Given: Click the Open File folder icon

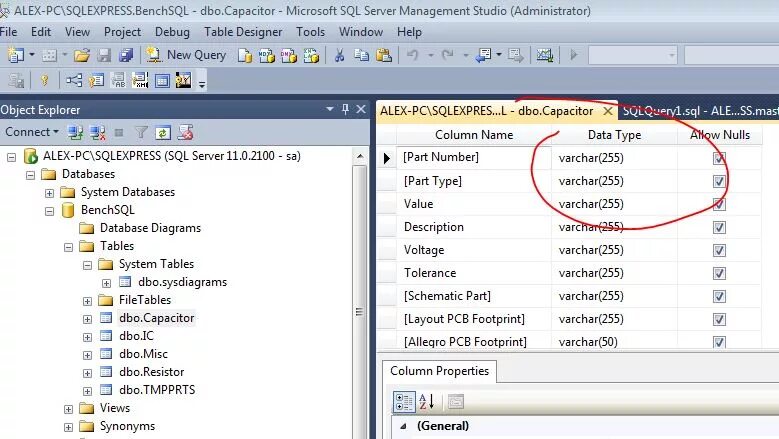Looking at the screenshot, I should click(x=81, y=55).
